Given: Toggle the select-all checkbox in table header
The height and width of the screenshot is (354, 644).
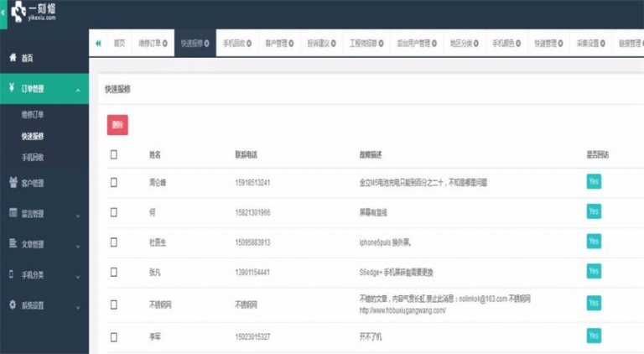Looking at the screenshot, I should click(114, 154).
